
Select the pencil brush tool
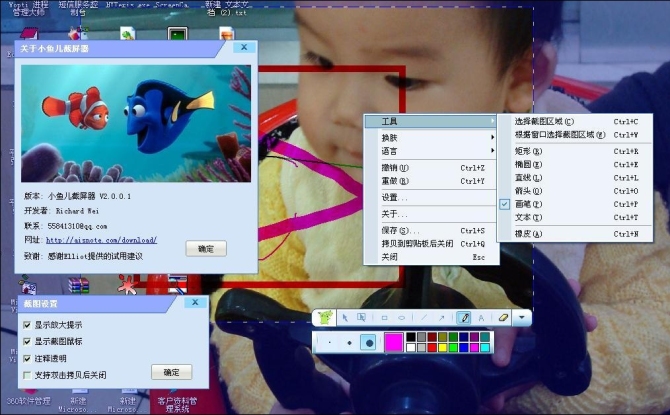point(464,318)
